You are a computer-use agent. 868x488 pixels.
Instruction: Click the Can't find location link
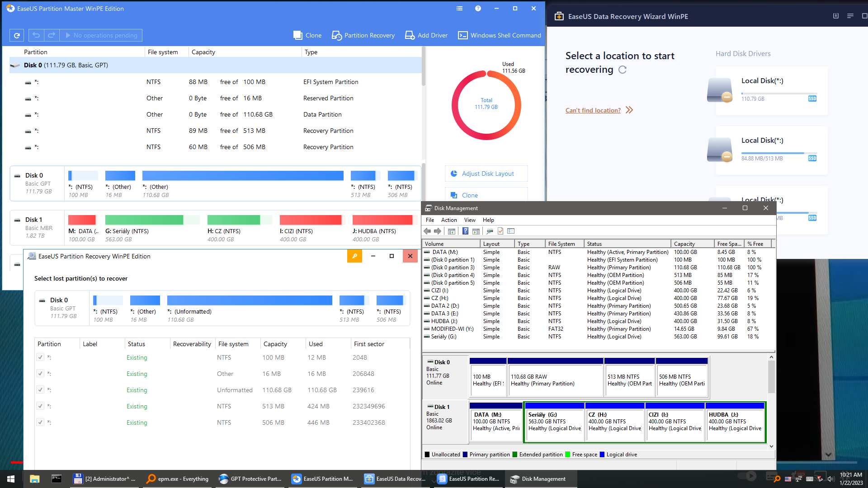pyautogui.click(x=593, y=110)
